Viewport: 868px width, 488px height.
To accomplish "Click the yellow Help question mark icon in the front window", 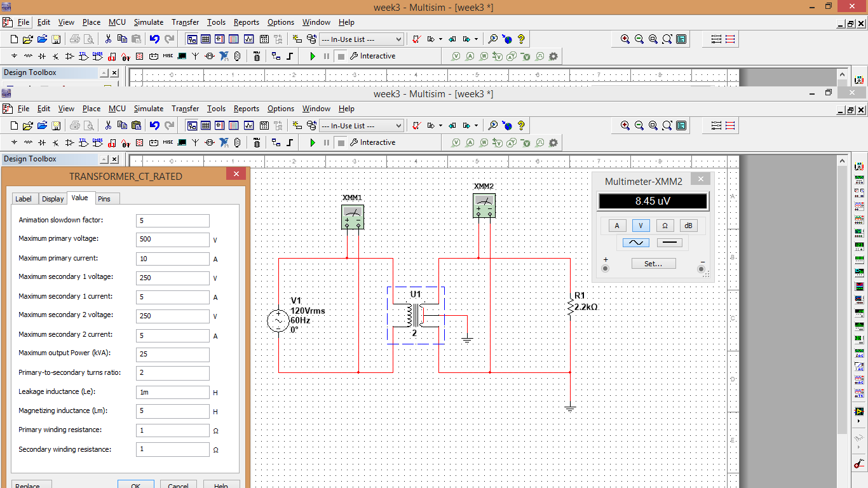I will [x=521, y=126].
